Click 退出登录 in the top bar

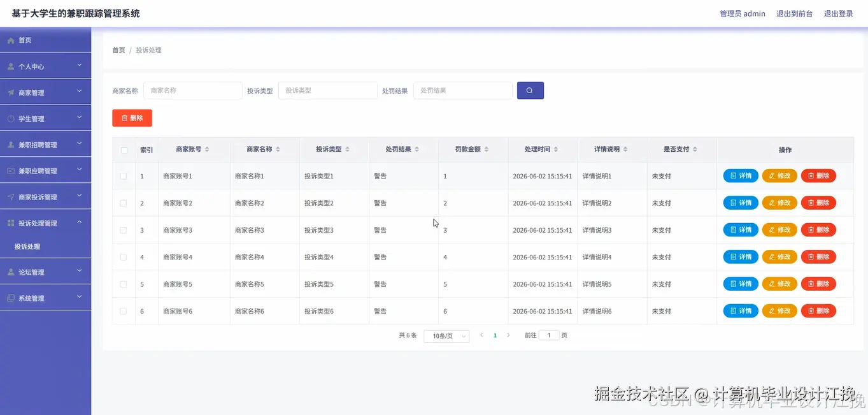coord(839,13)
